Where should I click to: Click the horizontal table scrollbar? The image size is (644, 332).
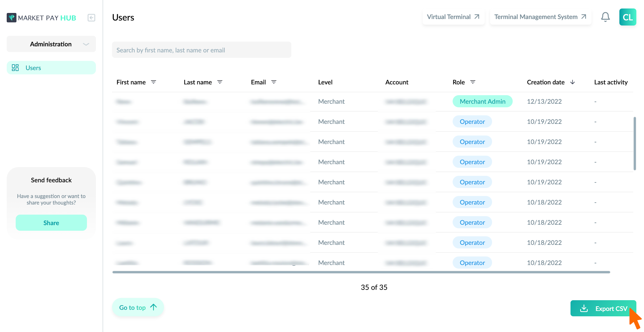(361, 272)
